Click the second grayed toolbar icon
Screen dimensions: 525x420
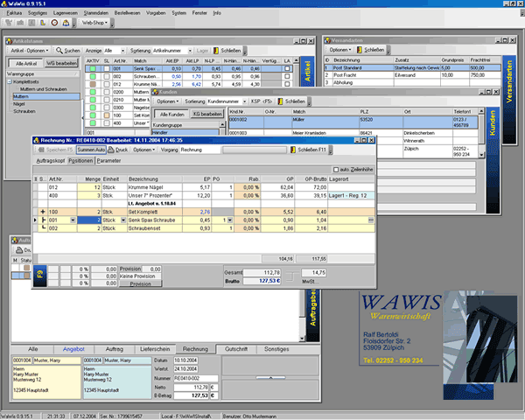(x=20, y=23)
